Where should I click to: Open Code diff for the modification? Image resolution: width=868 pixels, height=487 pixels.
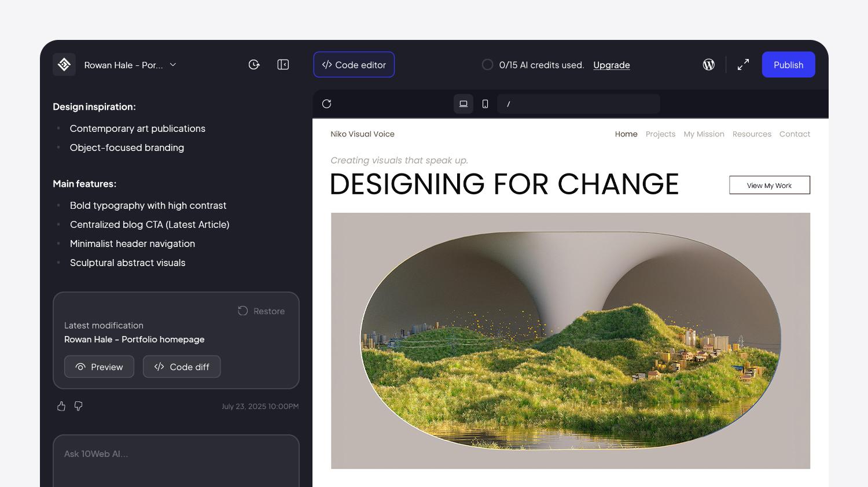point(182,367)
